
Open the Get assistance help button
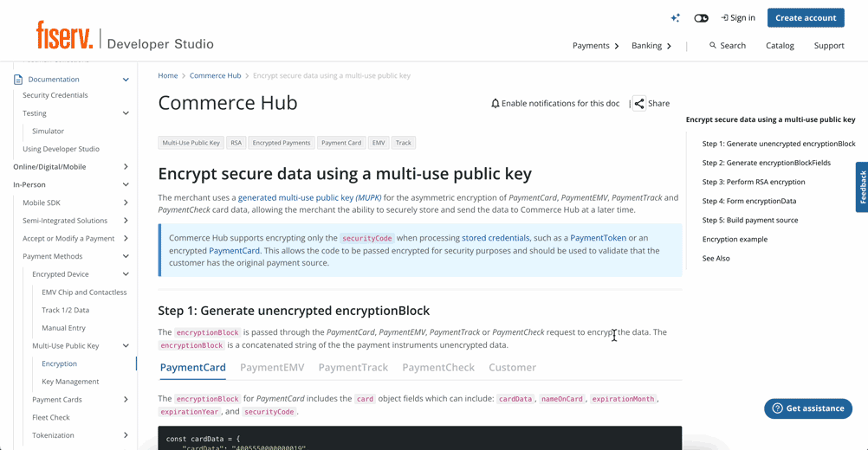click(x=807, y=408)
